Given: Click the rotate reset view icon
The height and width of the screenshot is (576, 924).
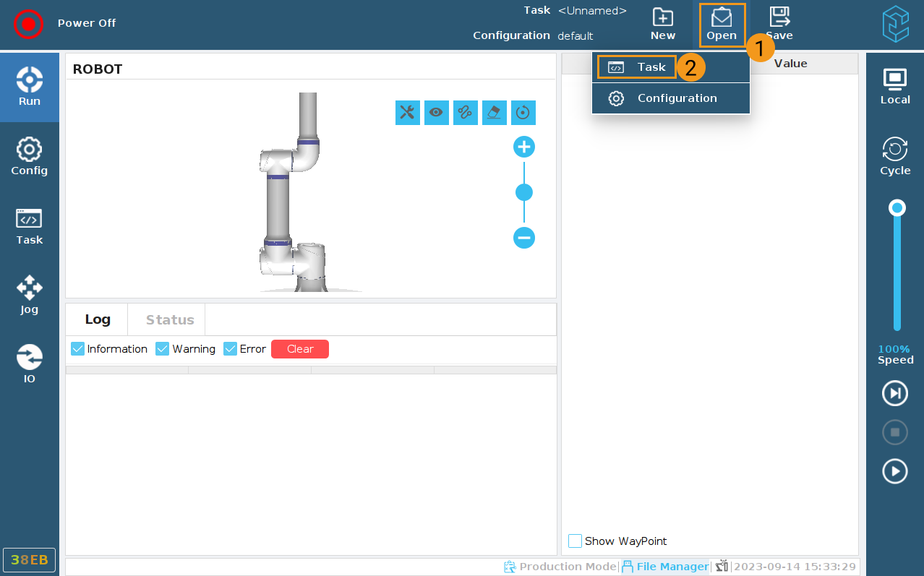Looking at the screenshot, I should point(523,112).
